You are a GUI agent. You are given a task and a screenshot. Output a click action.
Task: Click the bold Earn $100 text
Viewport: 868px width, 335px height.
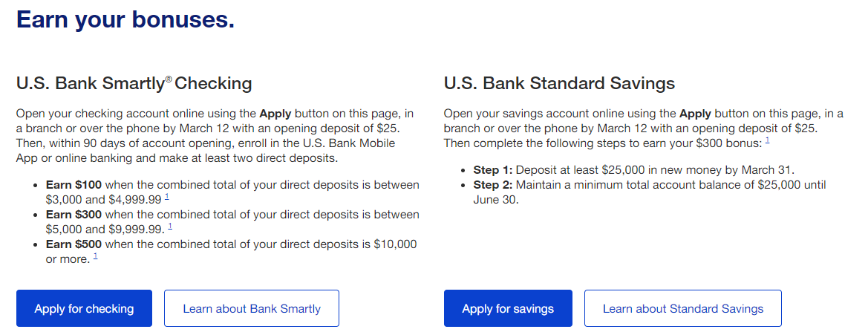(74, 185)
